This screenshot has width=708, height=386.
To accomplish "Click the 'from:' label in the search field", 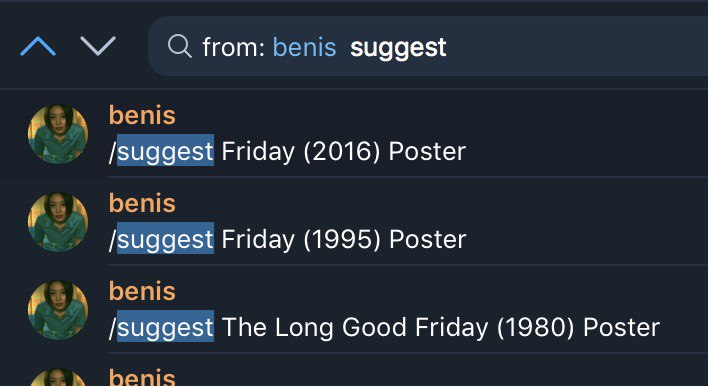I will pyautogui.click(x=233, y=47).
